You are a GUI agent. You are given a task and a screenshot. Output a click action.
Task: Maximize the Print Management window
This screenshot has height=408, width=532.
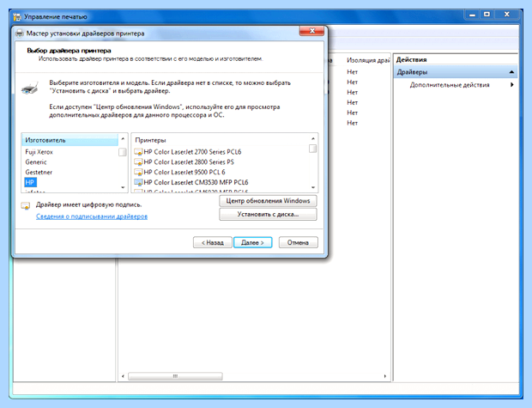pos(487,15)
